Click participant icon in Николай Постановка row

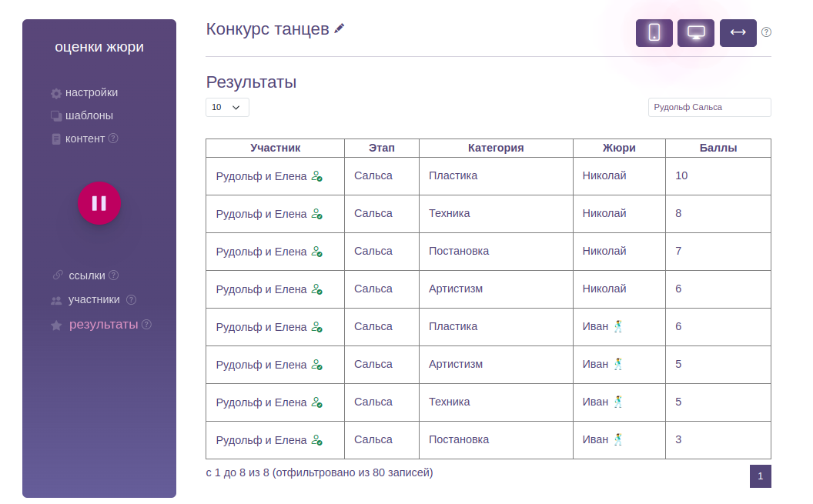pos(316,252)
